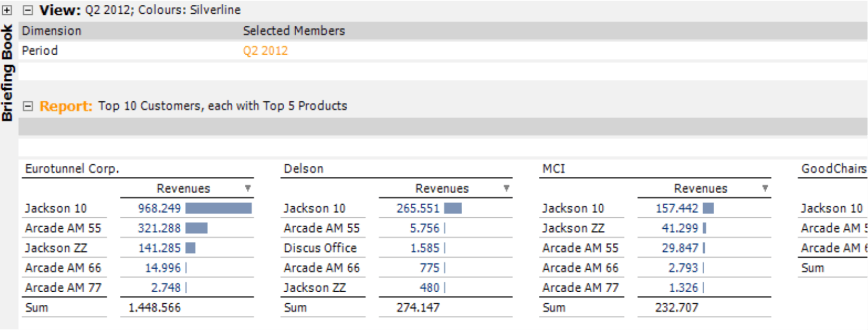Open Revenues sort arrow in MCI table

[x=765, y=188]
